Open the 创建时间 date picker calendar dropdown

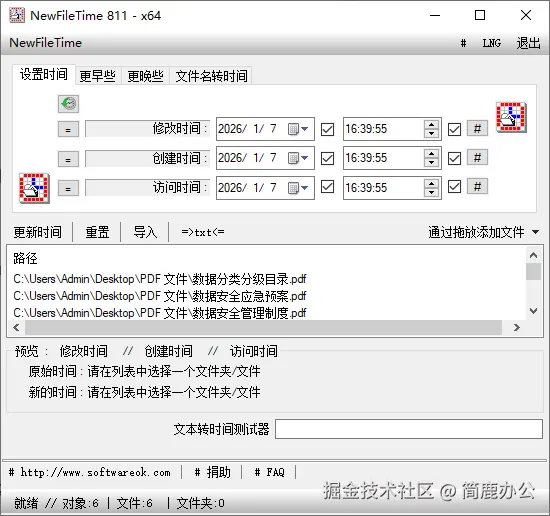pos(298,158)
